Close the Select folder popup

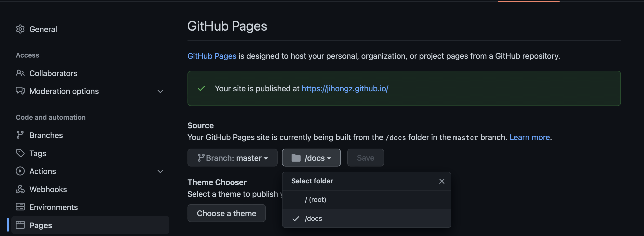pyautogui.click(x=442, y=181)
